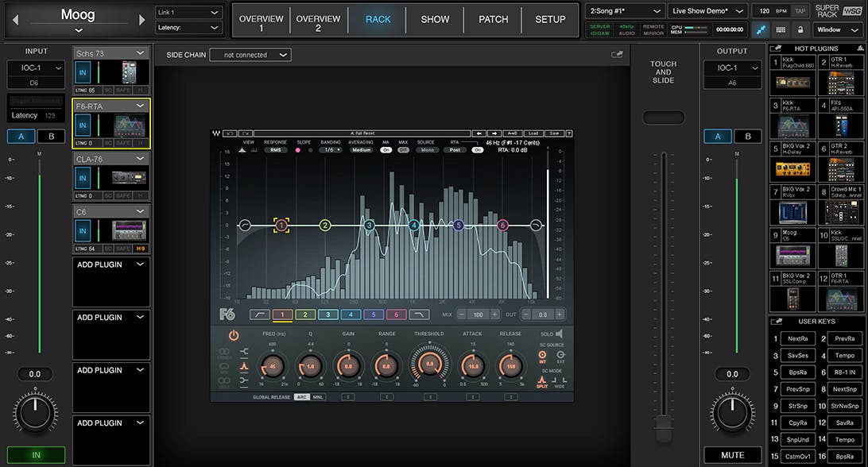
Task: Toggle RTA Post button in F6
Action: tap(455, 150)
